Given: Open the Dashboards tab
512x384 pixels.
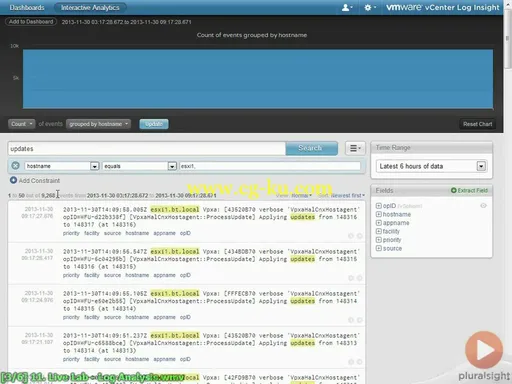Looking at the screenshot, I should [27, 7].
